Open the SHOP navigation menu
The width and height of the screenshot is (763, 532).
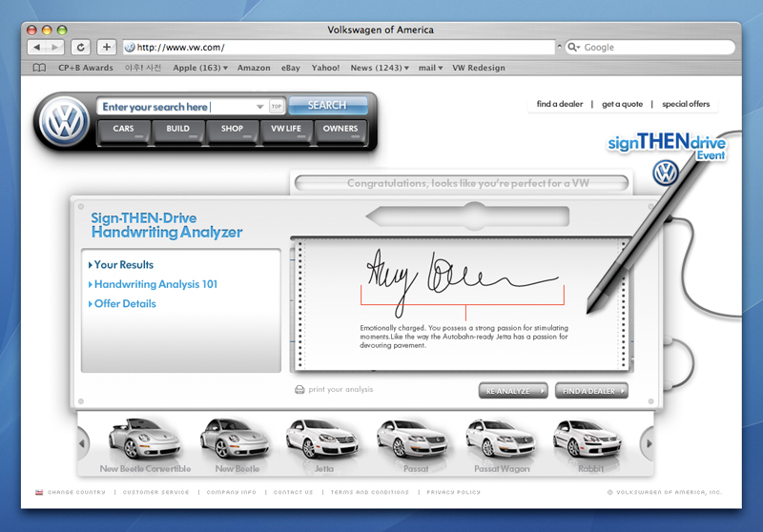[232, 131]
